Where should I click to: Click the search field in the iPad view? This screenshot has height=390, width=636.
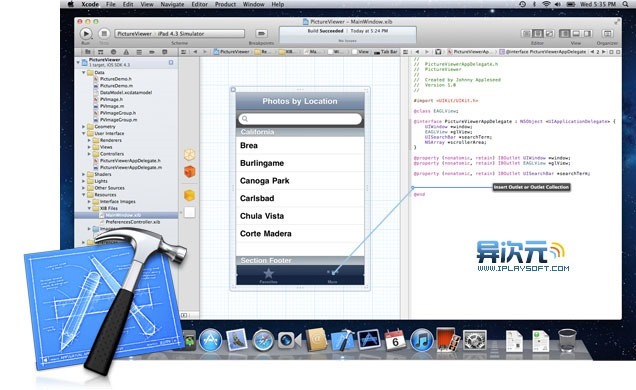tap(300, 119)
